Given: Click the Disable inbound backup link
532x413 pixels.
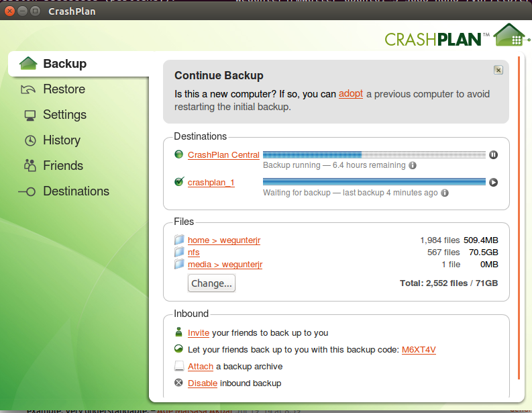Looking at the screenshot, I should pyautogui.click(x=203, y=383).
